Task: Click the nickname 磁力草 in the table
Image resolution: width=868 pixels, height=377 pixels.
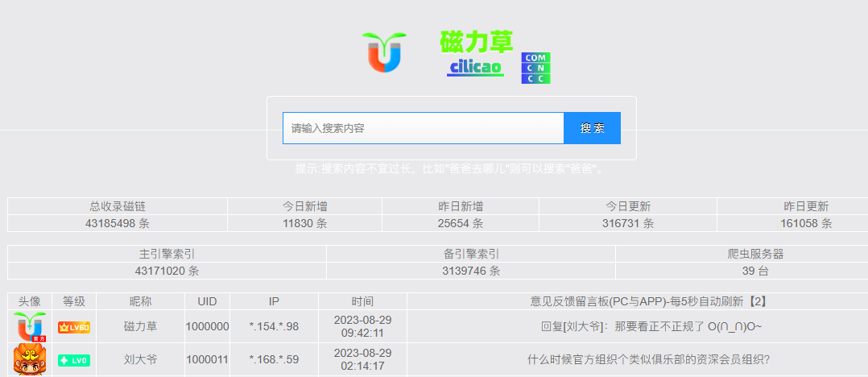Action: (141, 326)
